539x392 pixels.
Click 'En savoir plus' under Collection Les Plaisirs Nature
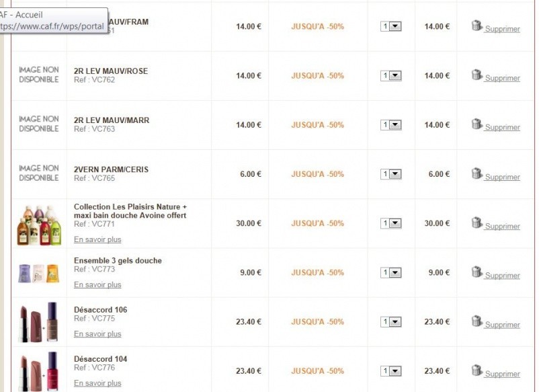[x=97, y=240]
